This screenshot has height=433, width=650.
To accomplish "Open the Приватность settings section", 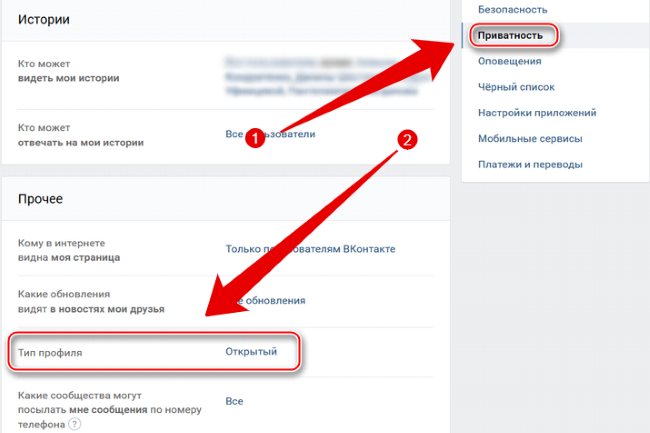I will tap(510, 36).
